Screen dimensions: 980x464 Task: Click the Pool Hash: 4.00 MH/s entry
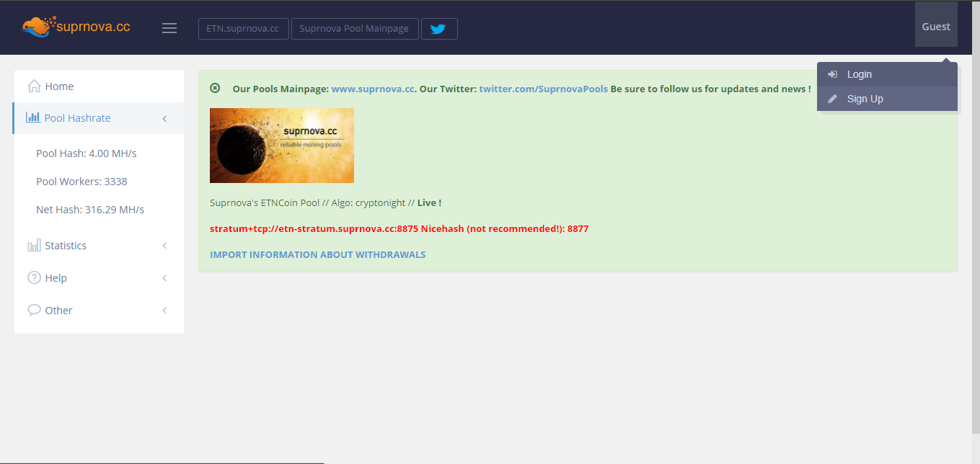coord(87,153)
